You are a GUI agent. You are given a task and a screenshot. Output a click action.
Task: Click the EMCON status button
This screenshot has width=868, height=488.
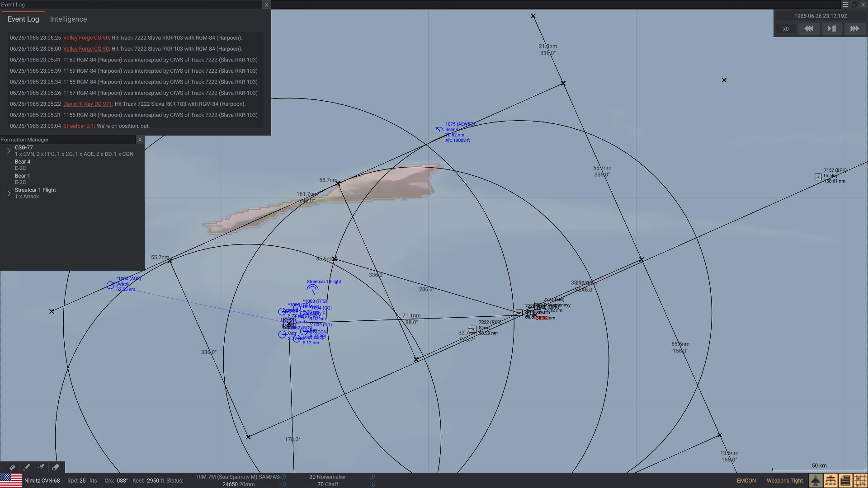pyautogui.click(x=746, y=481)
